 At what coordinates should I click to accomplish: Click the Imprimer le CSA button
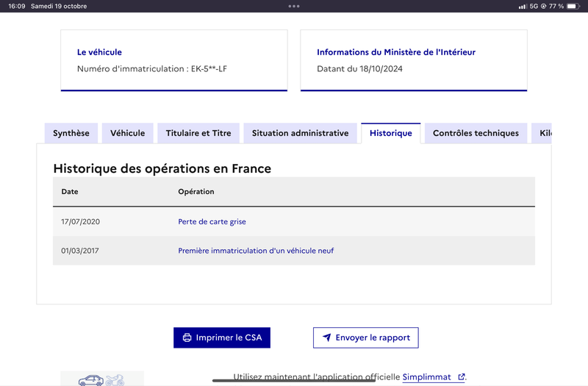pos(222,337)
